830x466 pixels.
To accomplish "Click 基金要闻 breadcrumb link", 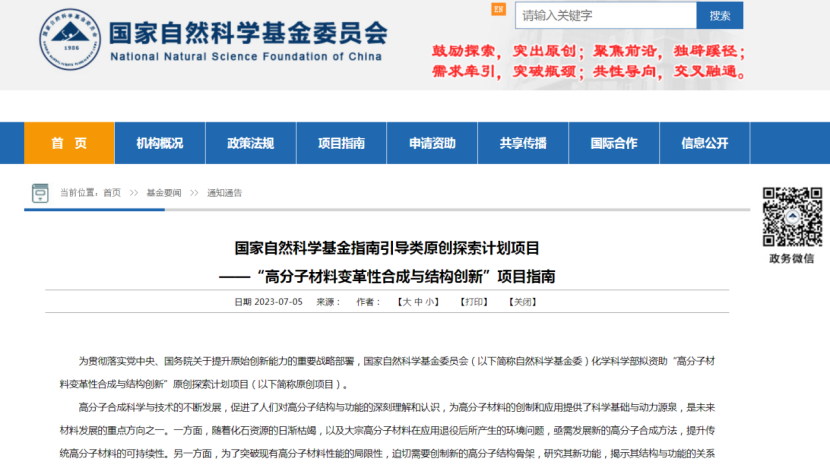I will [x=164, y=193].
